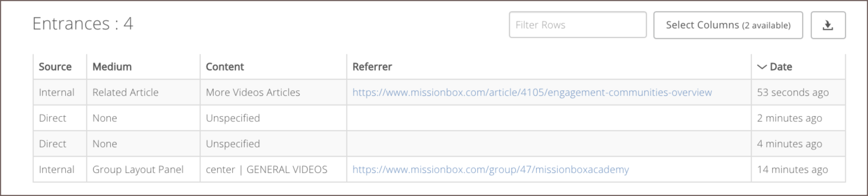This screenshot has width=868, height=196.
Task: Sort by the Content column header
Action: pyautogui.click(x=225, y=67)
